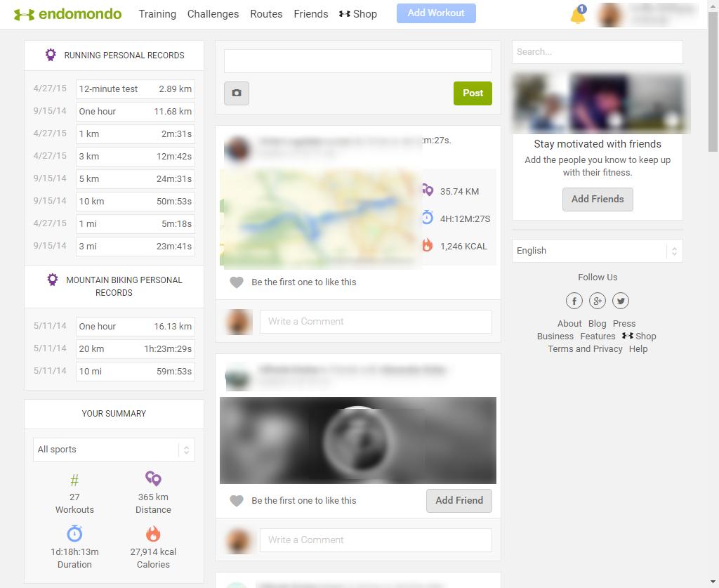Screen dimensions: 719x588
Task: Click the camera photo upload icon
Action: 237,93
